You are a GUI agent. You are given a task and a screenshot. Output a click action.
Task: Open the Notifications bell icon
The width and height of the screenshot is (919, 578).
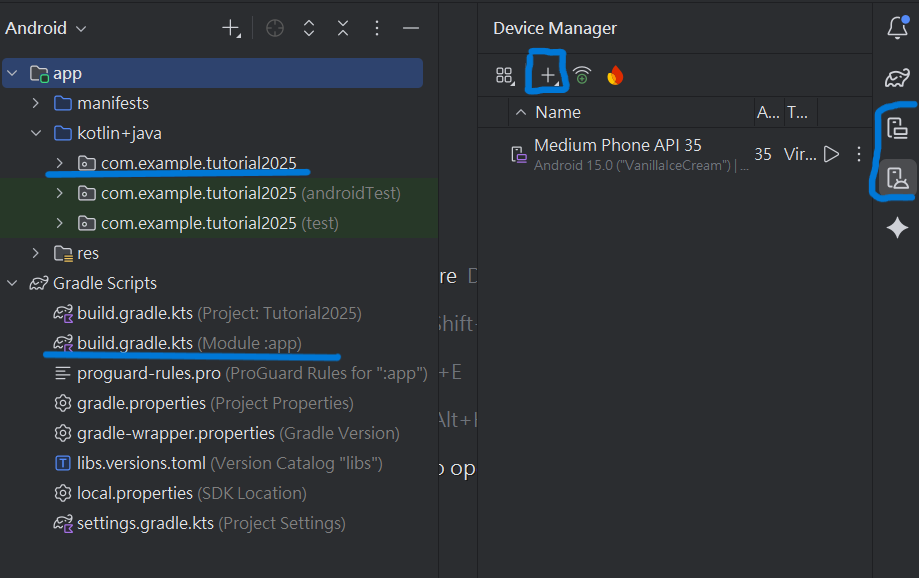(897, 27)
